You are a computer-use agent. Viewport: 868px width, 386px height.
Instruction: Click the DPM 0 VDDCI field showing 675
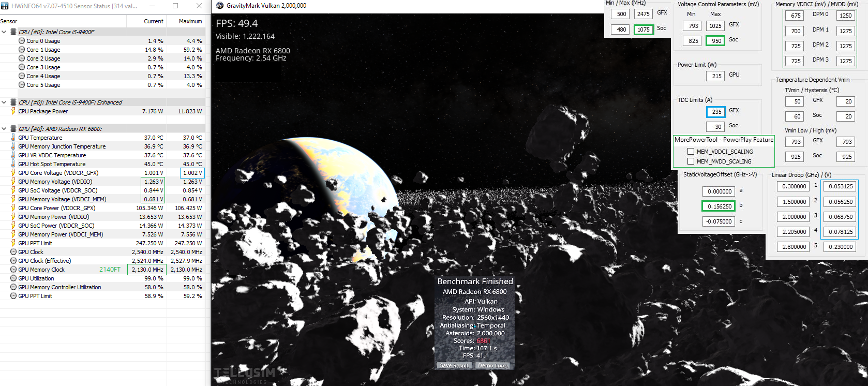click(796, 16)
